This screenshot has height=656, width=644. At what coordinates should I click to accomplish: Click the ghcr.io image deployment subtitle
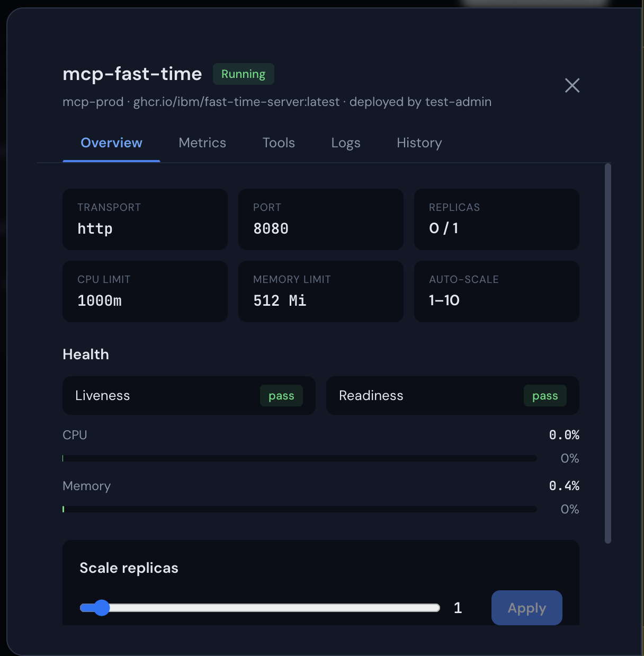pyautogui.click(x=277, y=102)
